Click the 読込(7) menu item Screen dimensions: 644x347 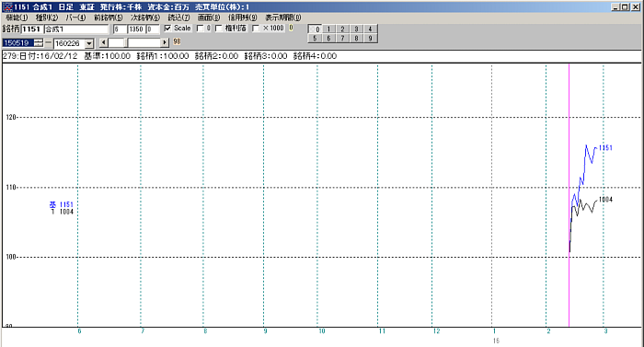(178, 17)
